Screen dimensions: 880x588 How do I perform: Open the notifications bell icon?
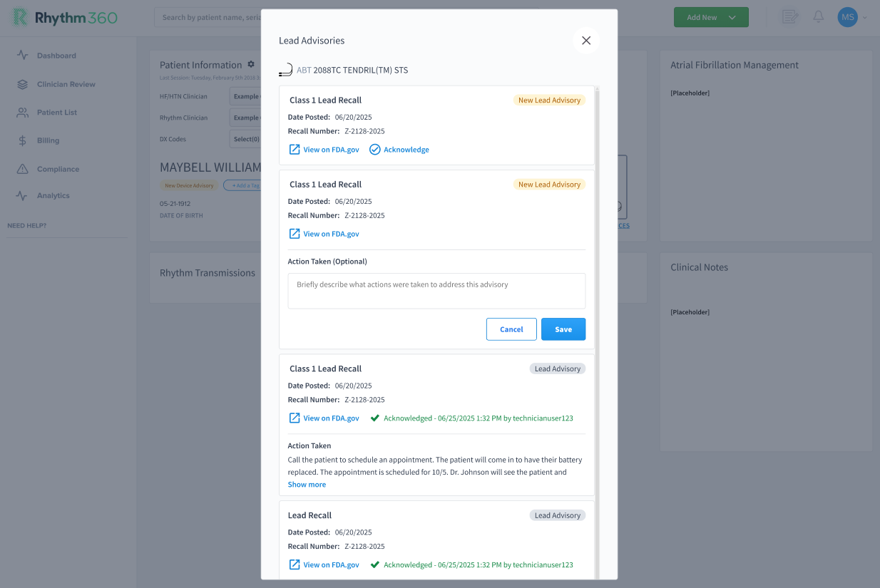pyautogui.click(x=819, y=17)
